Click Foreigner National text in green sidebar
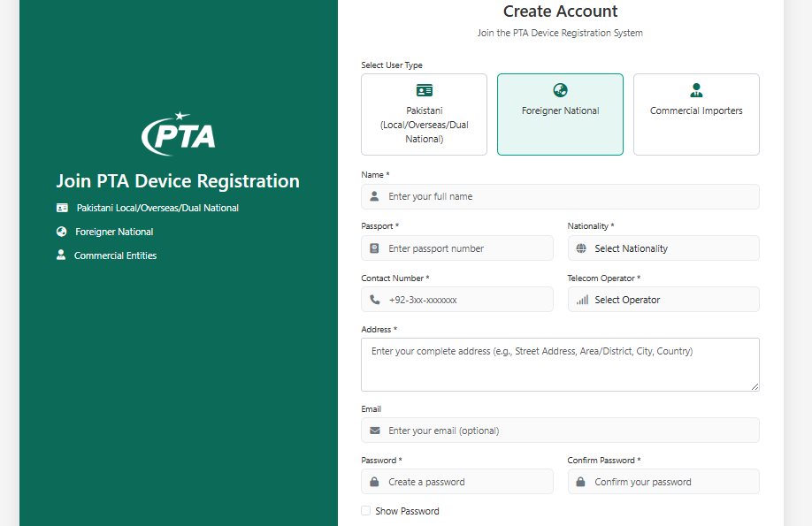The image size is (812, 526). pyautogui.click(x=114, y=232)
